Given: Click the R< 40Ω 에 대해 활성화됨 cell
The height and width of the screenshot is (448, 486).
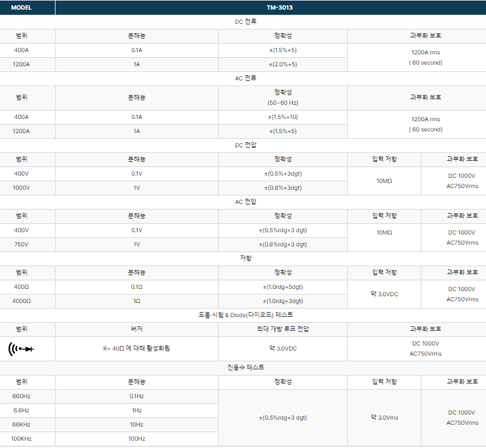Looking at the screenshot, I should click(x=137, y=348).
